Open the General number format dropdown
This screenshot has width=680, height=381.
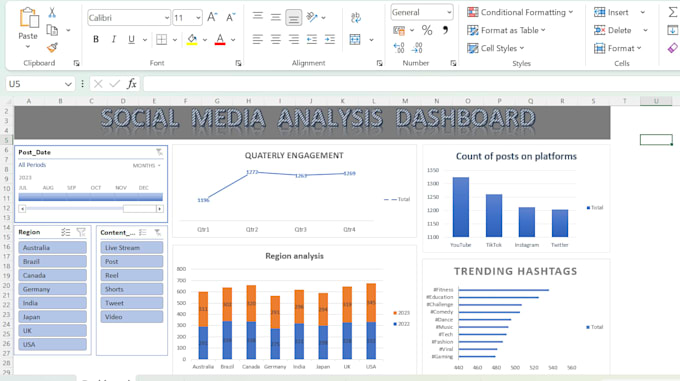tap(449, 12)
